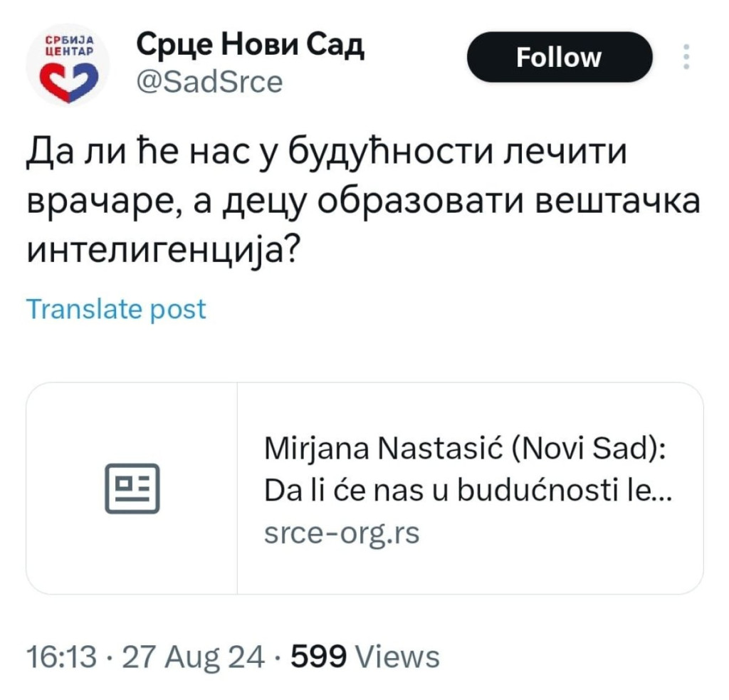Click the Views label

(397, 657)
